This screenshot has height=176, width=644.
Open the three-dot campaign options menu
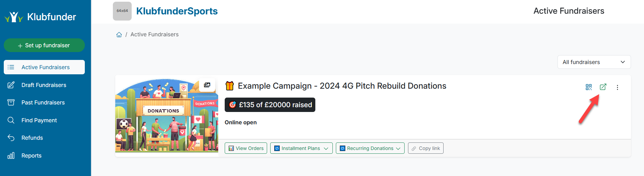[x=617, y=87]
